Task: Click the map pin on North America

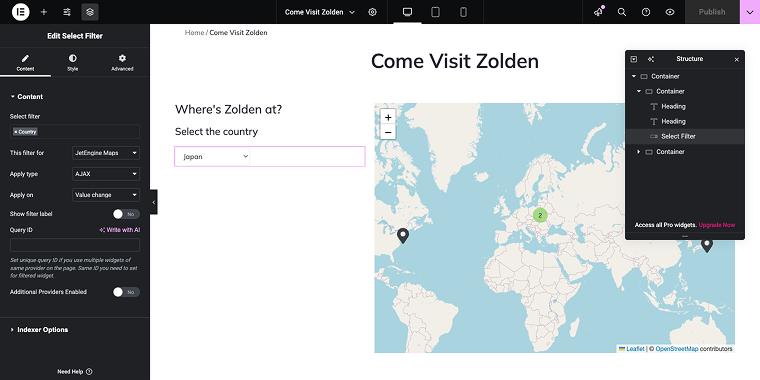Action: coord(403,236)
